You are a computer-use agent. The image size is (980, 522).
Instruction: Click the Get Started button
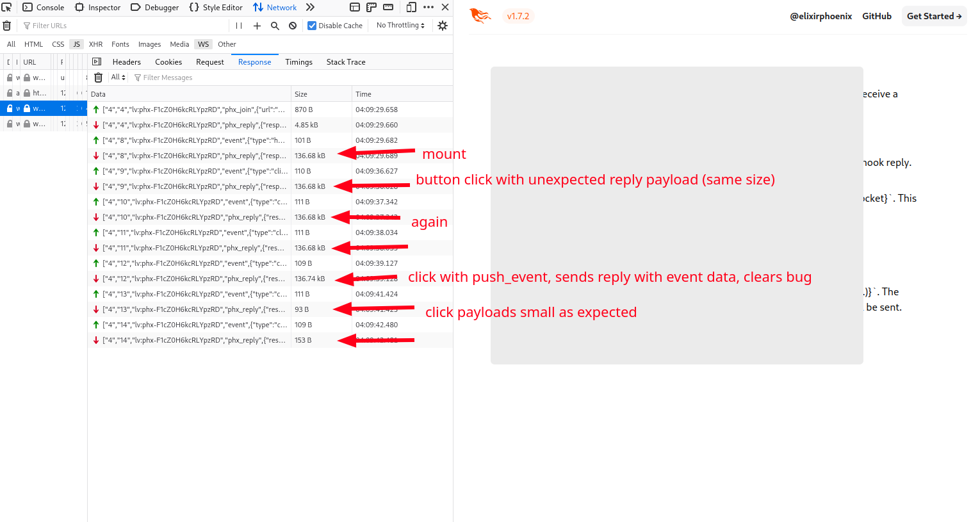934,15
